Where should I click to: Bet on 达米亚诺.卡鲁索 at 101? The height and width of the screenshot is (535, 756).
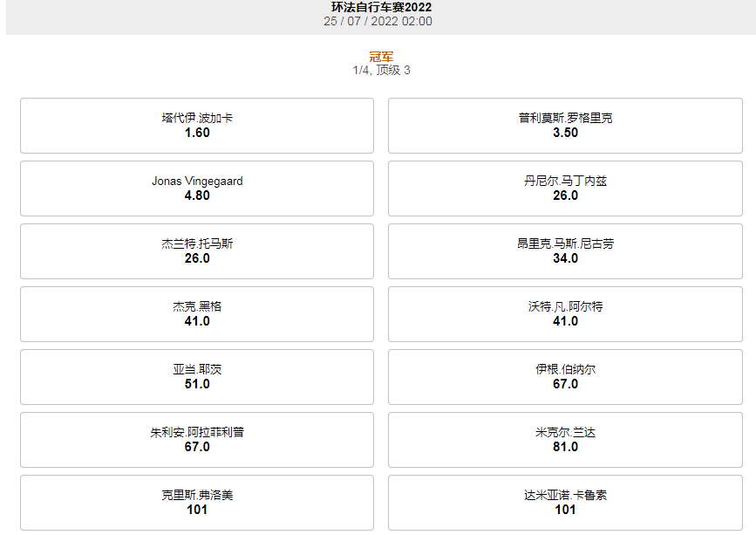pyautogui.click(x=565, y=502)
